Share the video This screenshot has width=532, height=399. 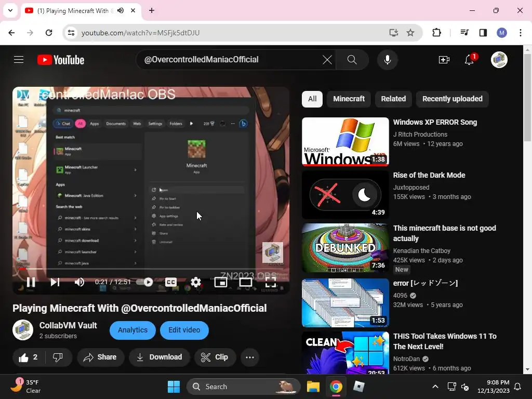click(100, 357)
